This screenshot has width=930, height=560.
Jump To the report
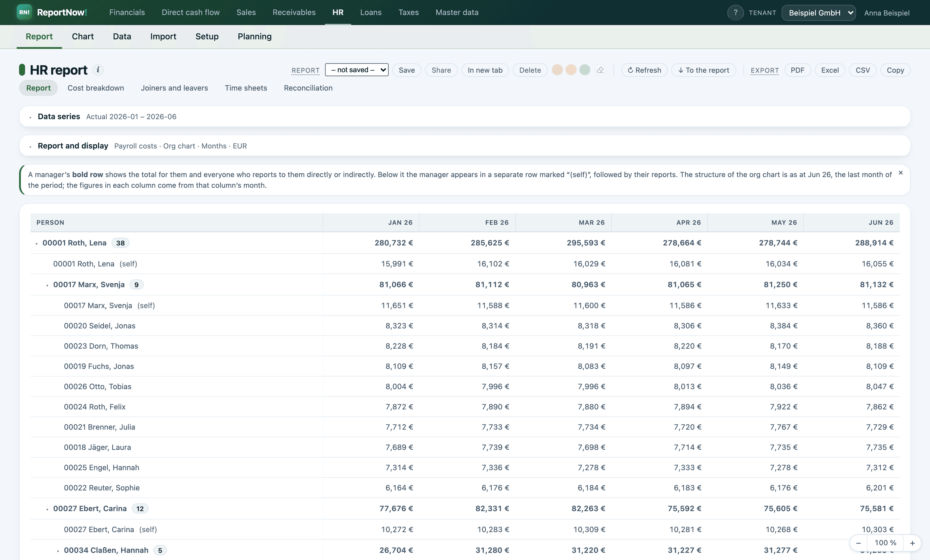(x=704, y=70)
